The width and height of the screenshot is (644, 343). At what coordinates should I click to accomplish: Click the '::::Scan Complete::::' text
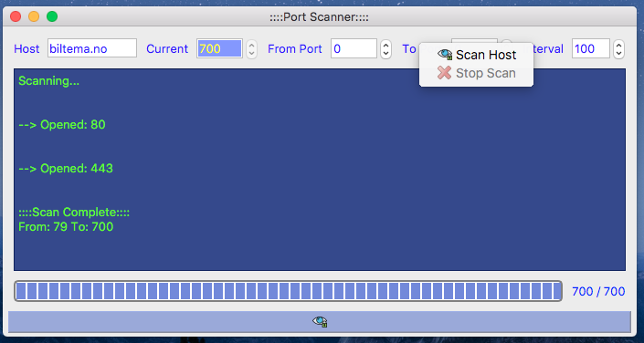[x=74, y=213]
